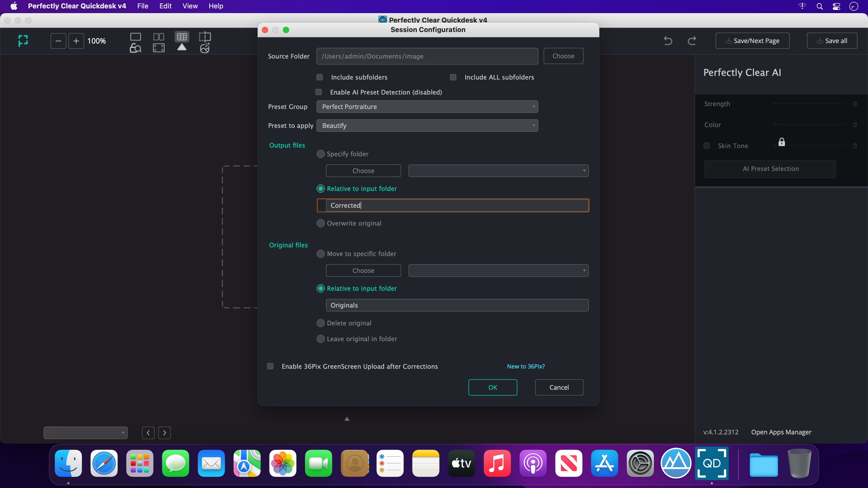868x488 pixels.
Task: Click Open Apps Manager link
Action: pyautogui.click(x=781, y=432)
